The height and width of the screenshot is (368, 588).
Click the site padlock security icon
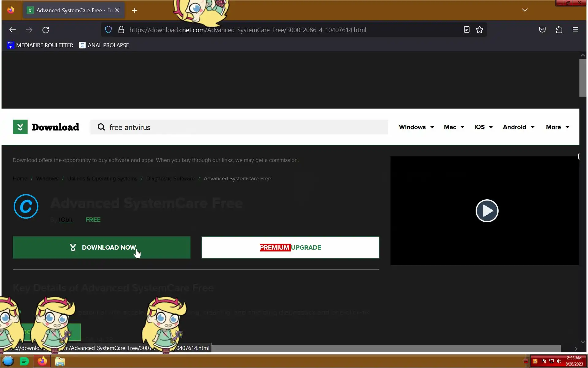click(x=121, y=30)
